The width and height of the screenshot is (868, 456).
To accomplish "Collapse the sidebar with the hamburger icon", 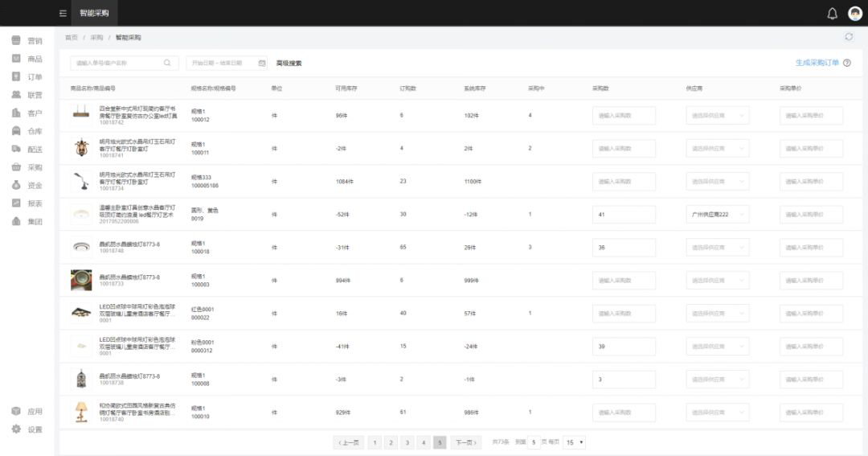I will (x=63, y=14).
